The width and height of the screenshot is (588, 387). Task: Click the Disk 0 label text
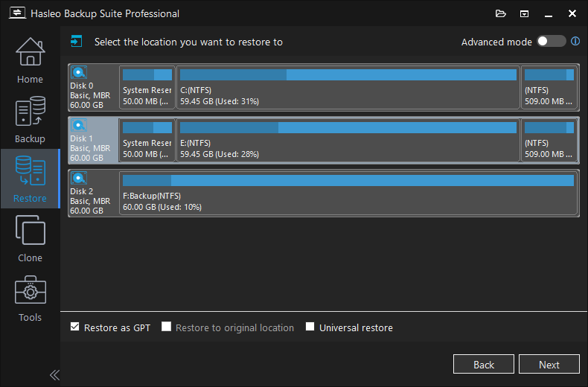[x=82, y=86]
